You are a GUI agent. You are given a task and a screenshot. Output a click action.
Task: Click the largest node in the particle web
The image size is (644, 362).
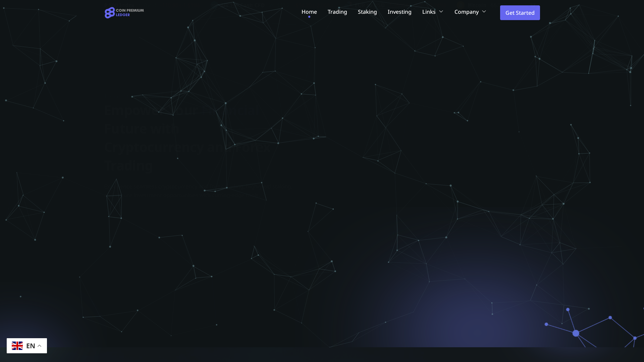coord(576,333)
